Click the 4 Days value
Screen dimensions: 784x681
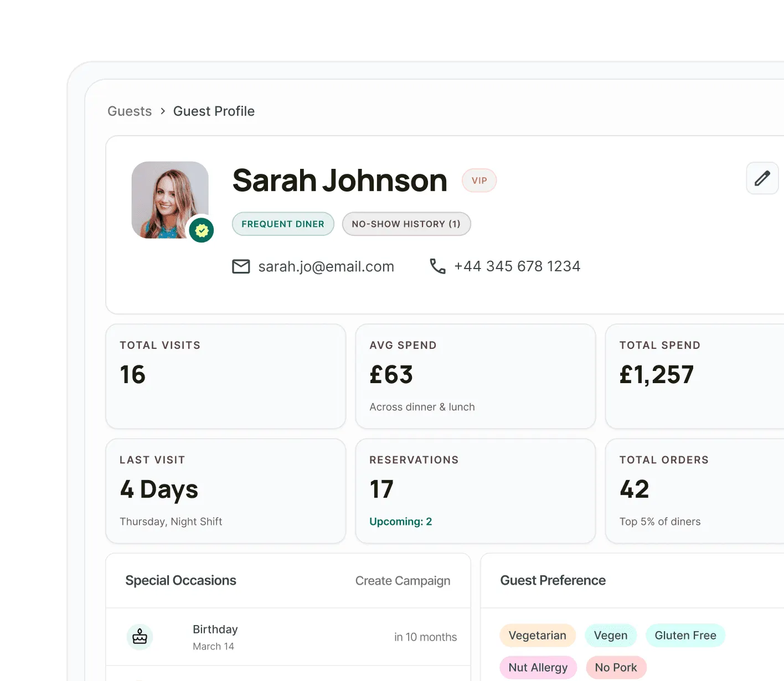tap(159, 490)
